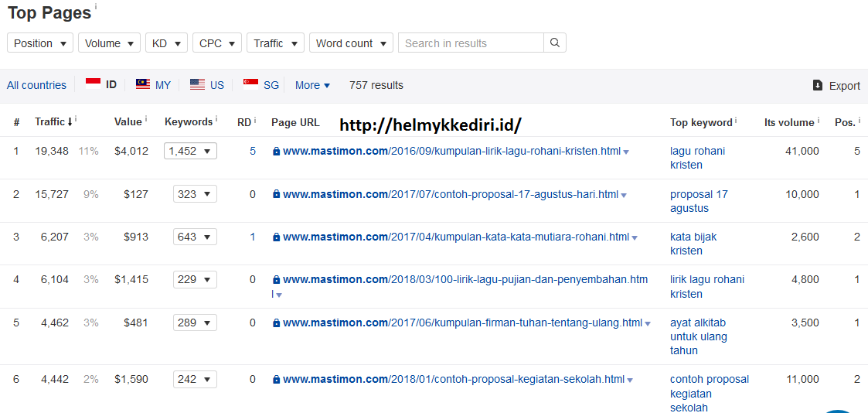868x413 pixels.
Task: Open the Traffic filter dropdown
Action: (x=276, y=43)
